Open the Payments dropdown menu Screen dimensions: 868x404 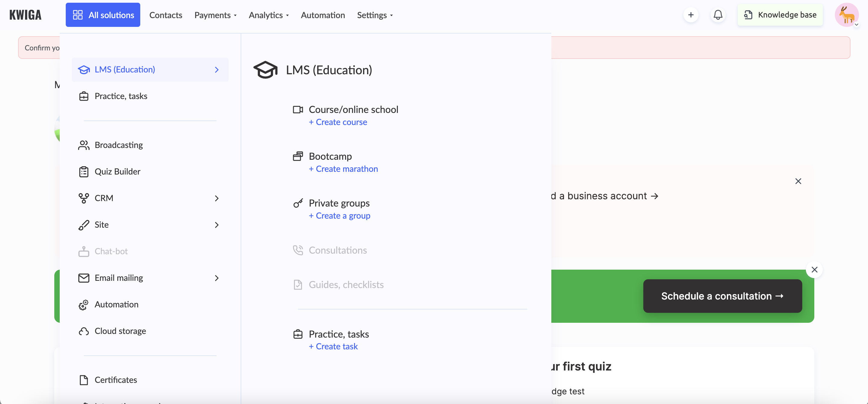pyautogui.click(x=215, y=15)
